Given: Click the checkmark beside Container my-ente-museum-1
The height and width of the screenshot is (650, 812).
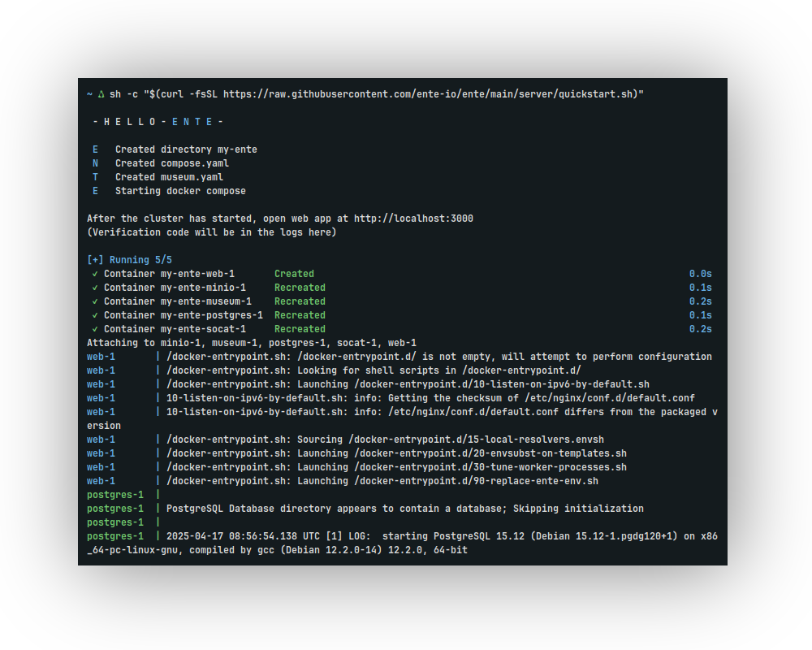Looking at the screenshot, I should point(95,301).
